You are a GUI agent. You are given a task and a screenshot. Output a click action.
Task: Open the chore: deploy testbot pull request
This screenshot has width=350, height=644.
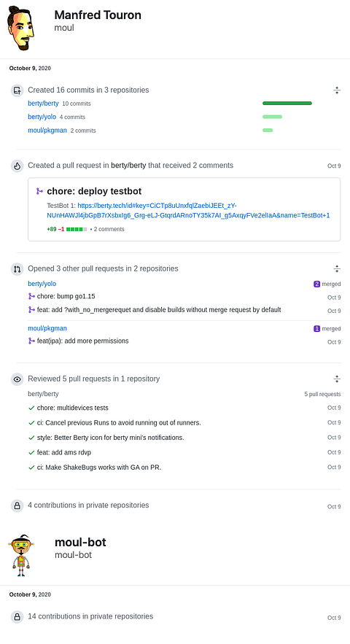pos(94,191)
